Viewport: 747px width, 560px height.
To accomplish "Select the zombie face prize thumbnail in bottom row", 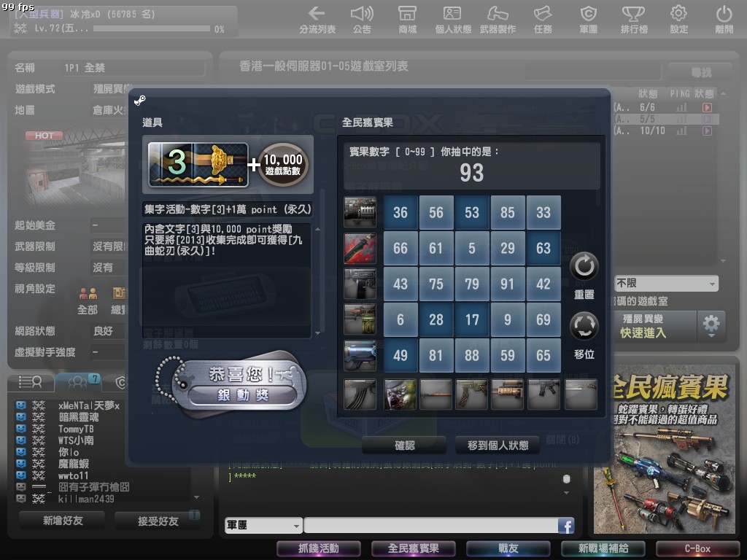I will pyautogui.click(x=400, y=394).
